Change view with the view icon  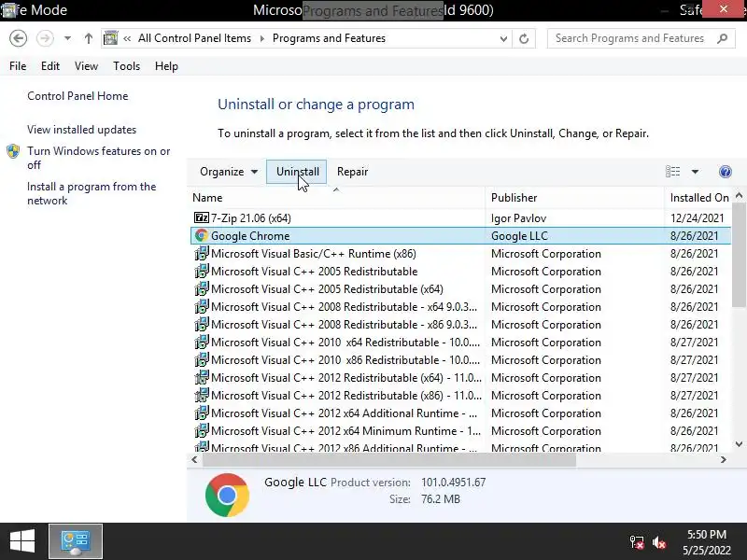point(672,172)
